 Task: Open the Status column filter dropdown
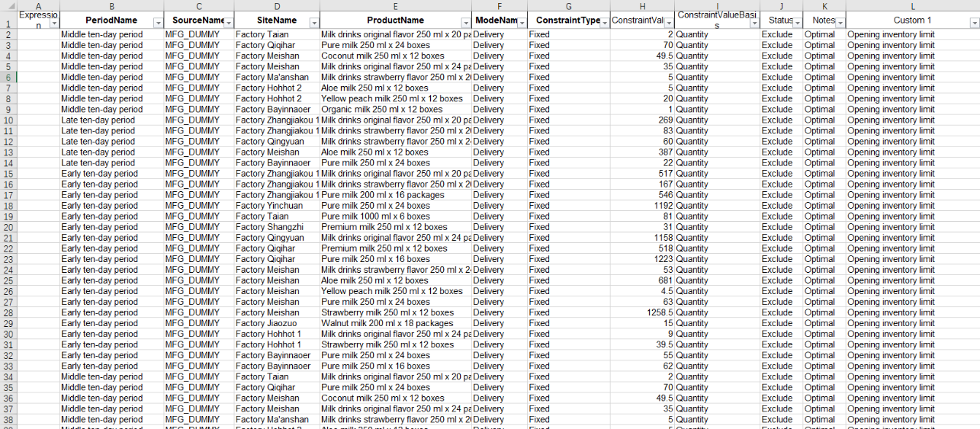point(796,24)
